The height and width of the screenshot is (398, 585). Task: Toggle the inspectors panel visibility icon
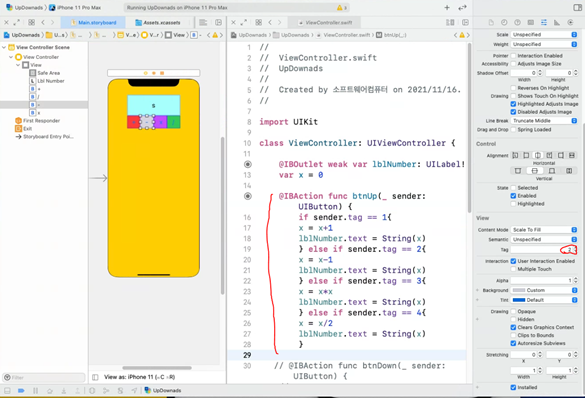tap(577, 7)
